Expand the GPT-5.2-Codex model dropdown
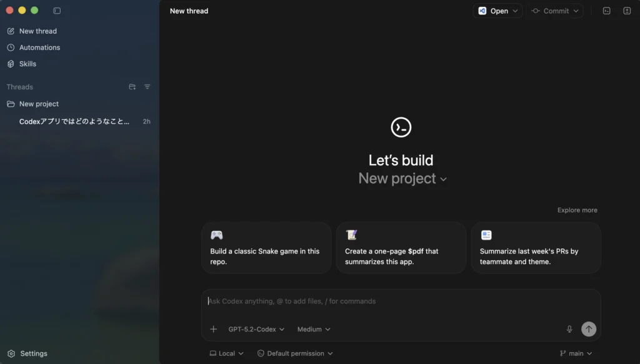 [x=256, y=329]
